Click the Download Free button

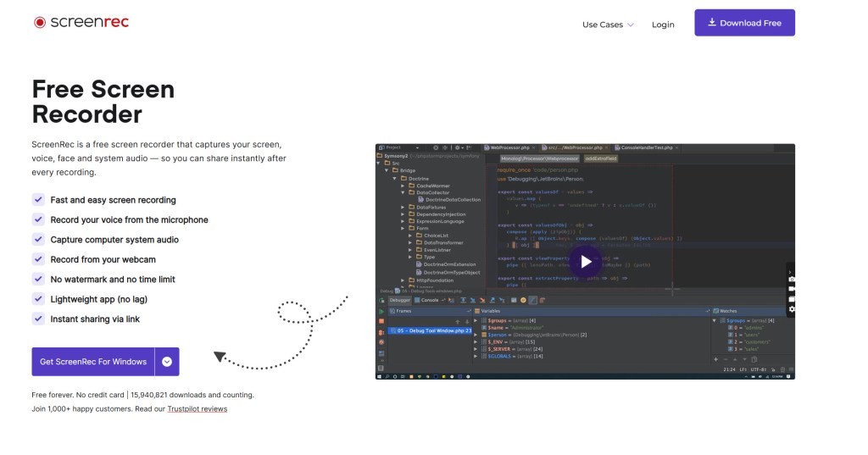[x=744, y=23]
